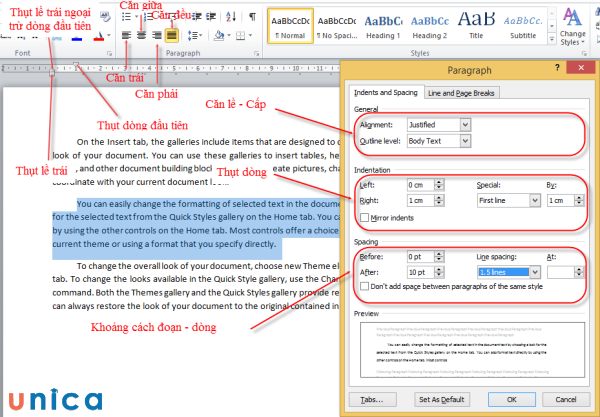Click the At field spinner arrows
Image resolution: width=600 pixels, height=417 pixels.
coord(579,272)
